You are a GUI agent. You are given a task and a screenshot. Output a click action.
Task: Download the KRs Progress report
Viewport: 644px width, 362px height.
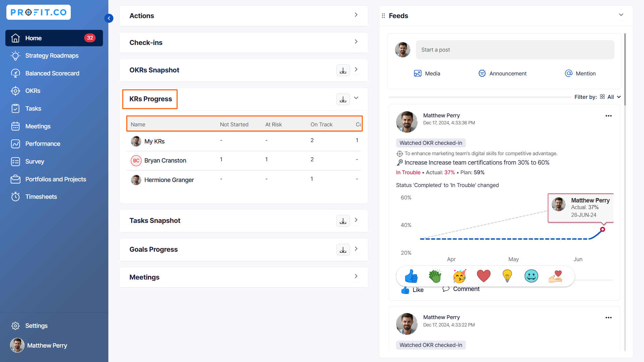tap(343, 99)
